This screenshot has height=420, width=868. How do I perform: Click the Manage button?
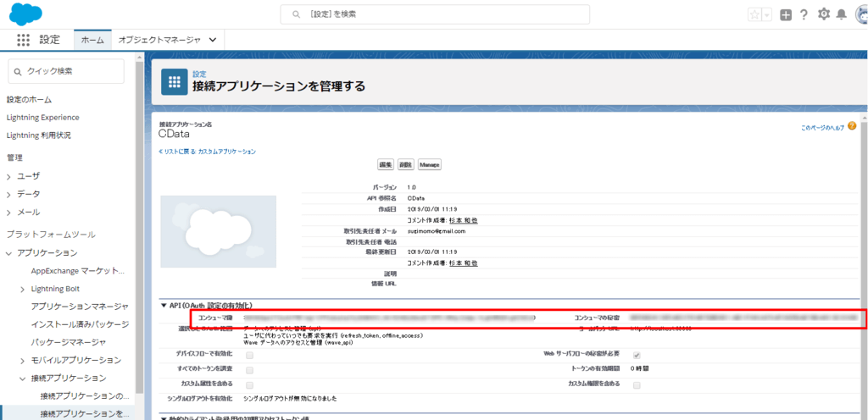pos(430,164)
